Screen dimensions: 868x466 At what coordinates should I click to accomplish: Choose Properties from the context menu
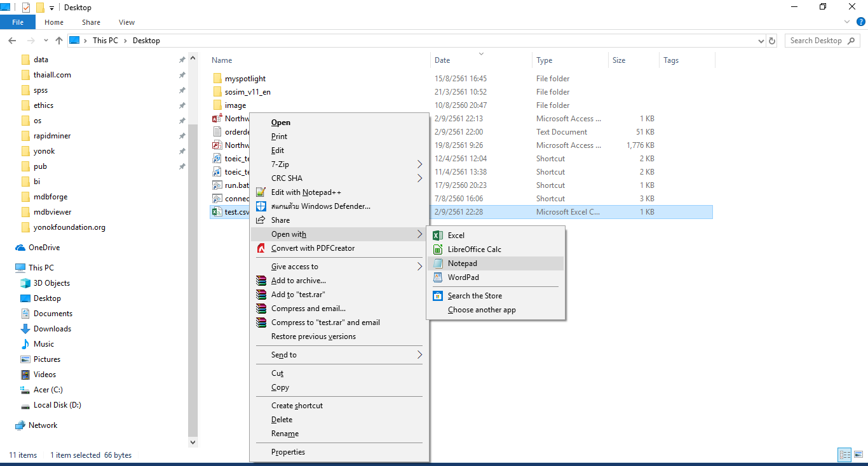pos(288,452)
